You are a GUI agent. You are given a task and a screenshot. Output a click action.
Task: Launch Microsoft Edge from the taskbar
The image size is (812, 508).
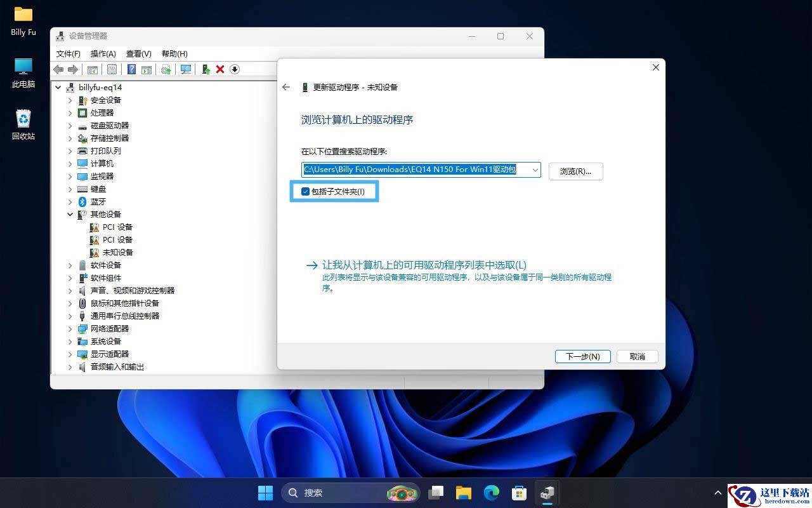492,493
